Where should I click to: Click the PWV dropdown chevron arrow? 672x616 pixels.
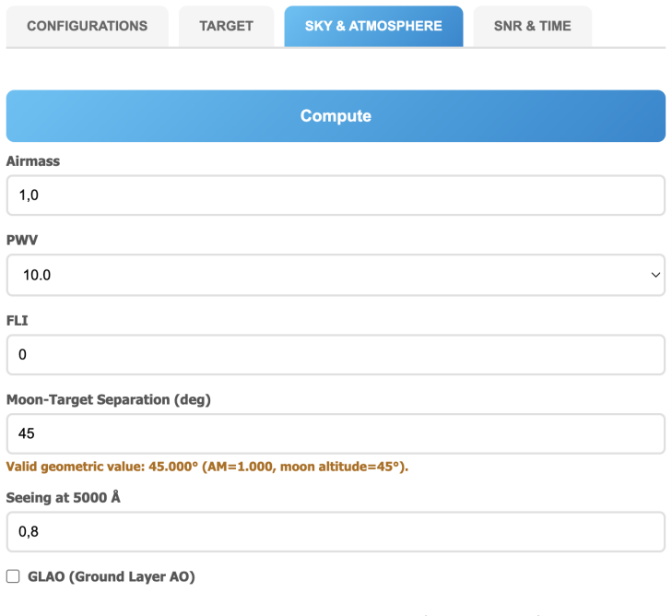pyautogui.click(x=655, y=275)
